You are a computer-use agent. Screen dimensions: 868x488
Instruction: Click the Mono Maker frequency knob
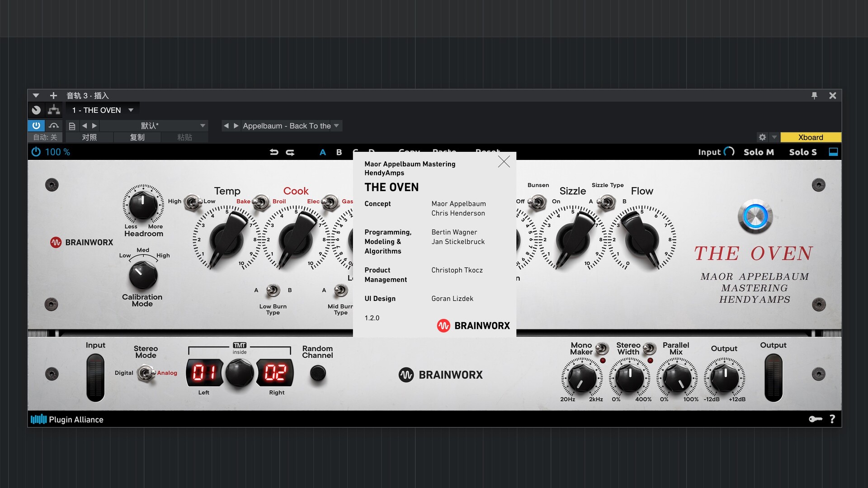click(582, 378)
